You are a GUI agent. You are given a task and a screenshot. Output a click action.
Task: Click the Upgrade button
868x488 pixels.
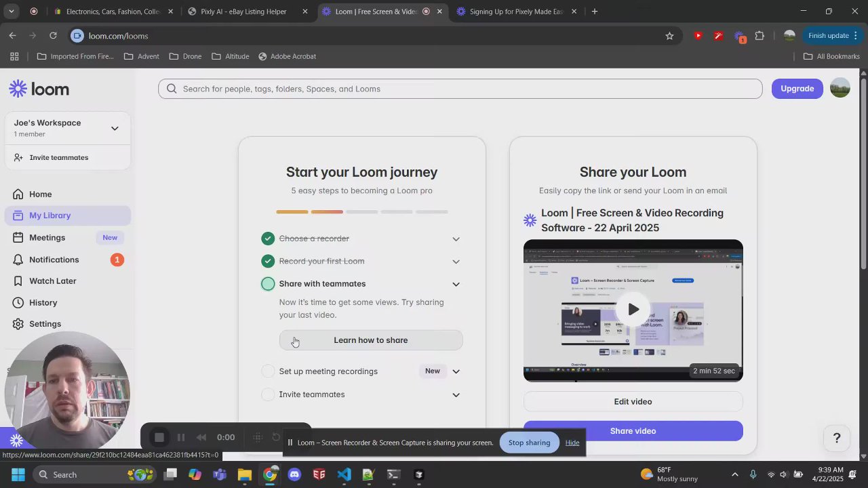(x=797, y=89)
